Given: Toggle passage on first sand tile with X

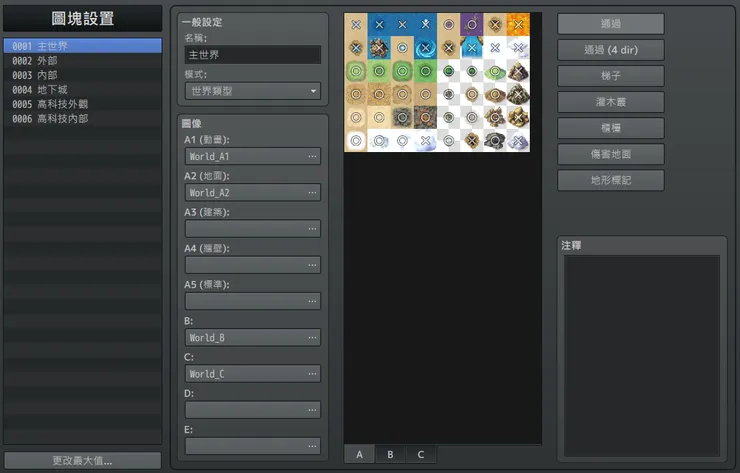Looking at the screenshot, I should coord(356,25).
